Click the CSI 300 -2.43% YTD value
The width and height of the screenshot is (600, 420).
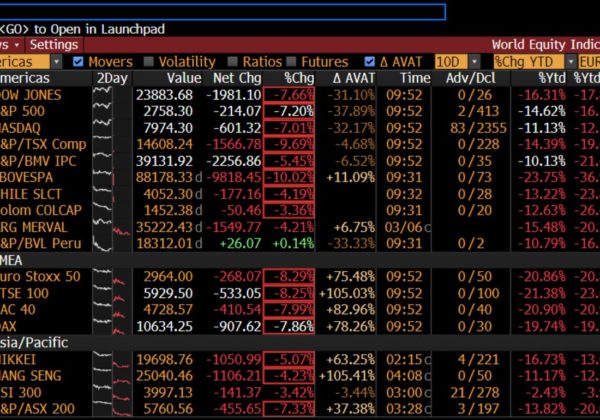[545, 392]
